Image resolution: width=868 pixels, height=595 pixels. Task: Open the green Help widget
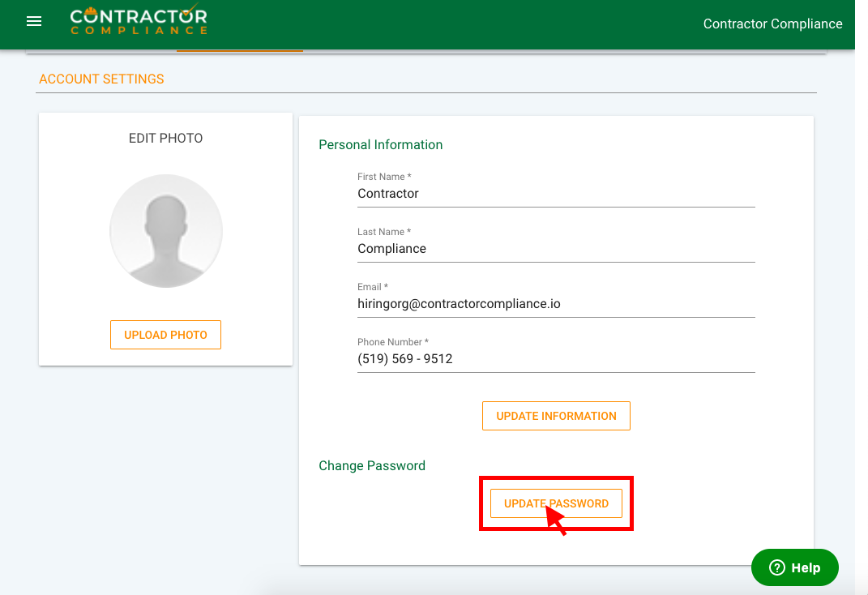pyautogui.click(x=795, y=567)
